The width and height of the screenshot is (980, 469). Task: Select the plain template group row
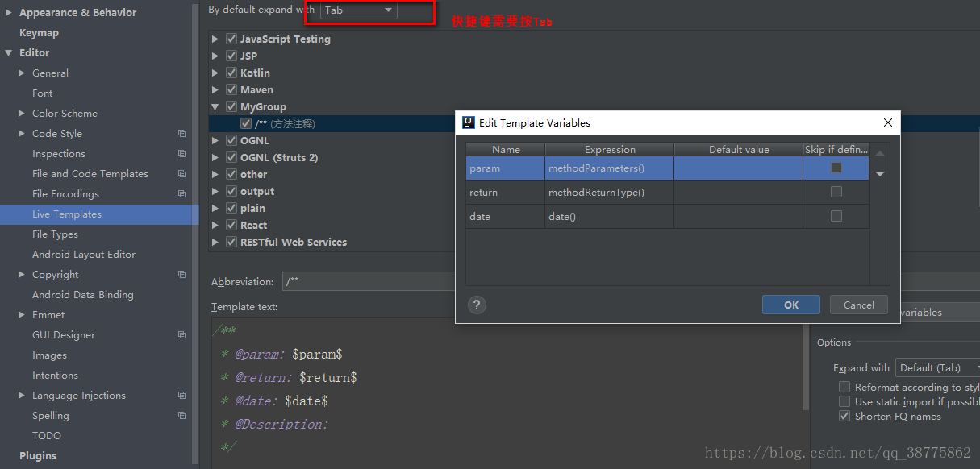pos(252,208)
